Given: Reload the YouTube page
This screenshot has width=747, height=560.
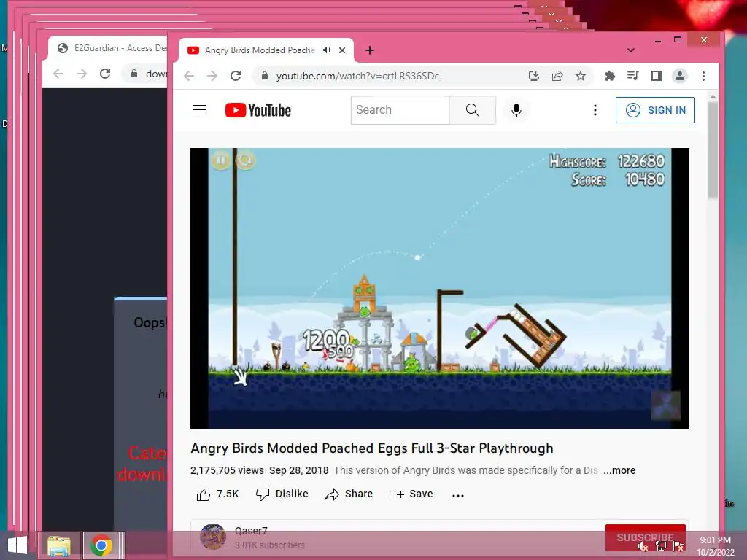Looking at the screenshot, I should coord(236,76).
